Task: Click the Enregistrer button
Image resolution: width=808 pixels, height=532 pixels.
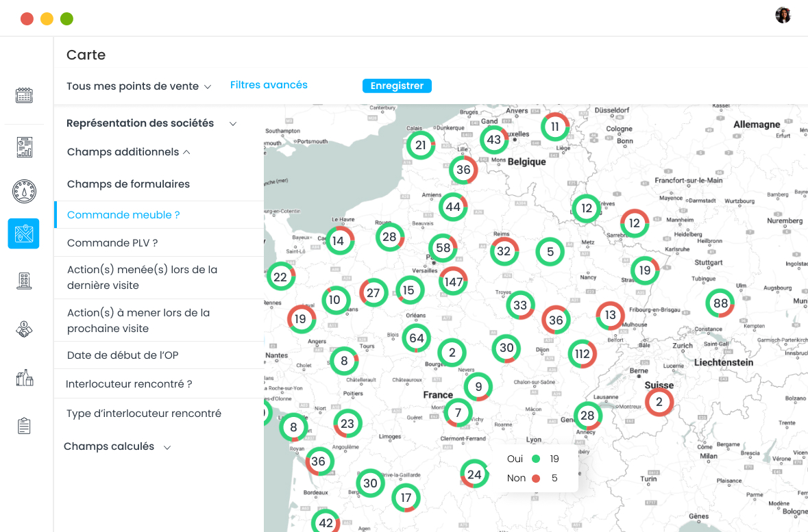Action: [x=397, y=86]
